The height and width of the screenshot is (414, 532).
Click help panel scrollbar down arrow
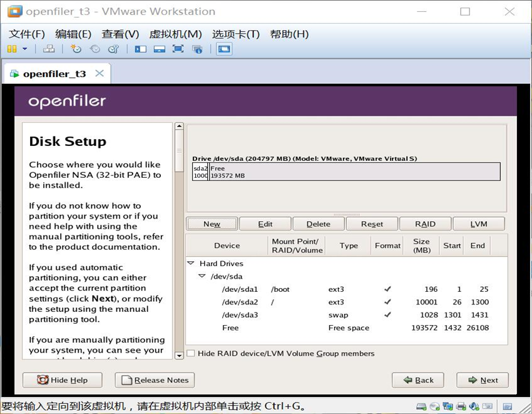pos(179,356)
